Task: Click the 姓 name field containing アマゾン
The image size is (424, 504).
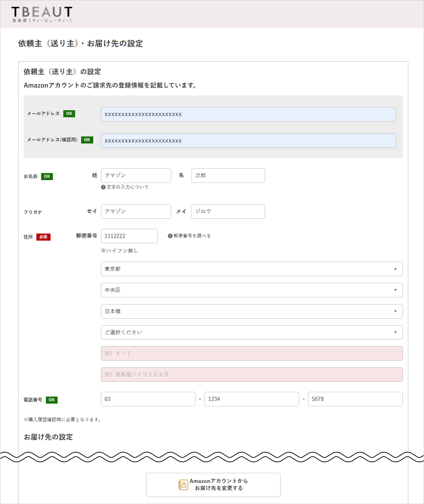Action: tap(136, 176)
